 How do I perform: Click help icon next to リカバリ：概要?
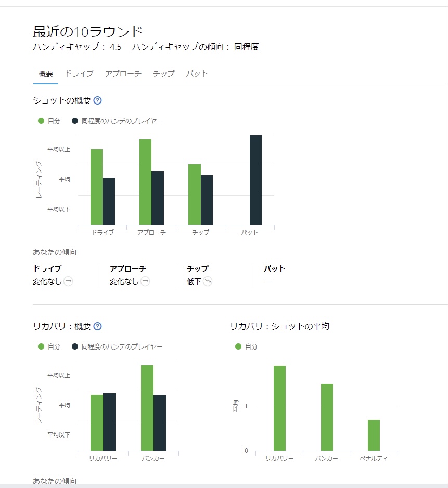(97, 327)
